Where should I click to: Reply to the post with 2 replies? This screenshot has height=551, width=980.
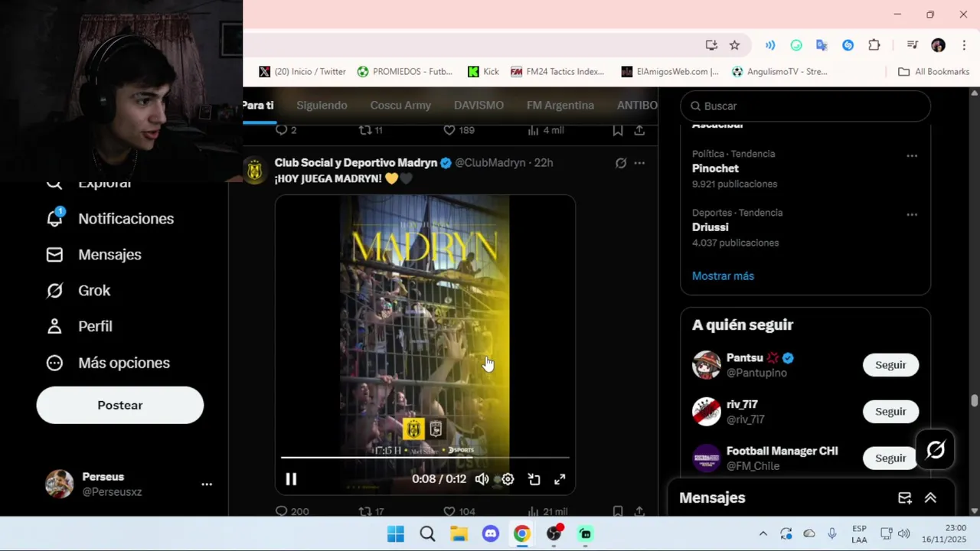pos(286,130)
